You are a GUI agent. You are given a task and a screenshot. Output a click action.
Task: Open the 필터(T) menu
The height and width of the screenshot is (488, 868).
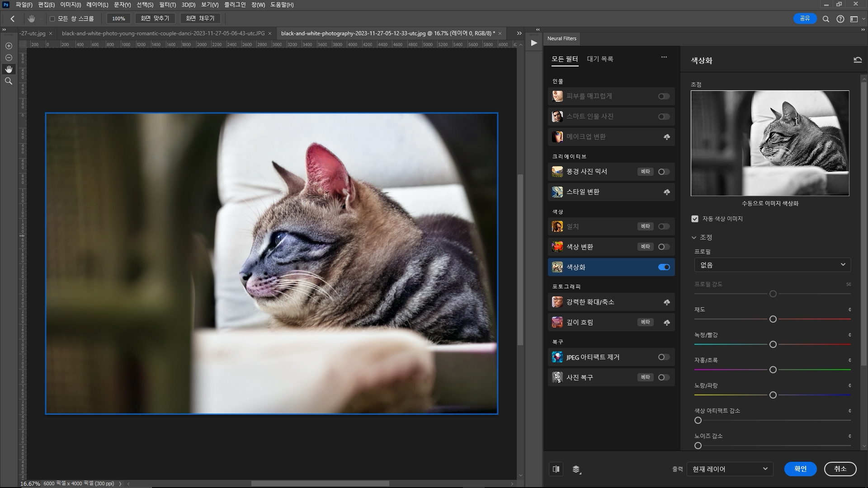coord(167,5)
